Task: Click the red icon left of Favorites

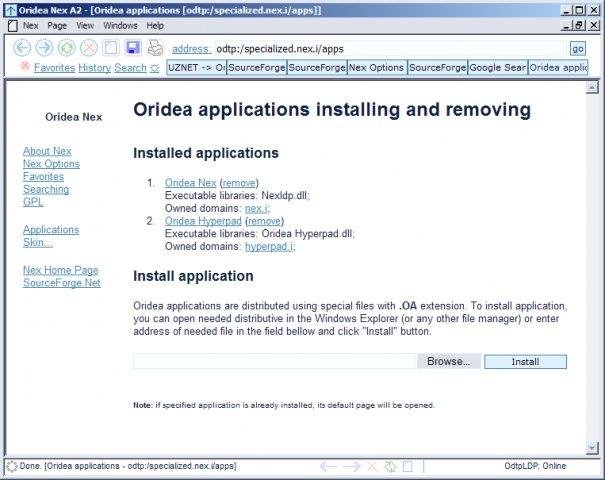Action: [x=25, y=66]
